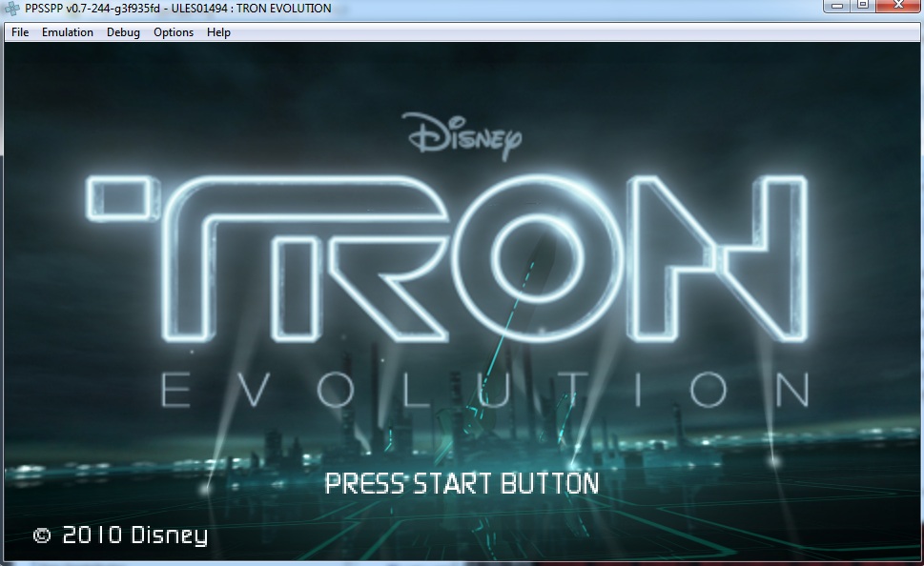Click the empty menu bar area after Help
Viewport: 924px width, 566px height.
click(x=572, y=32)
